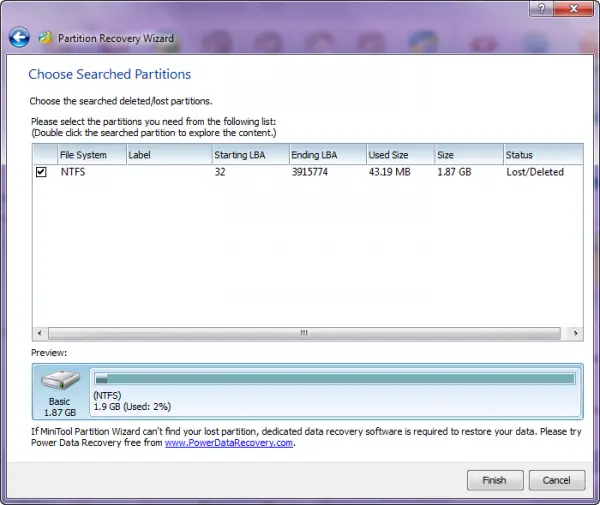
Task: Click the Cancel button
Action: 557,480
